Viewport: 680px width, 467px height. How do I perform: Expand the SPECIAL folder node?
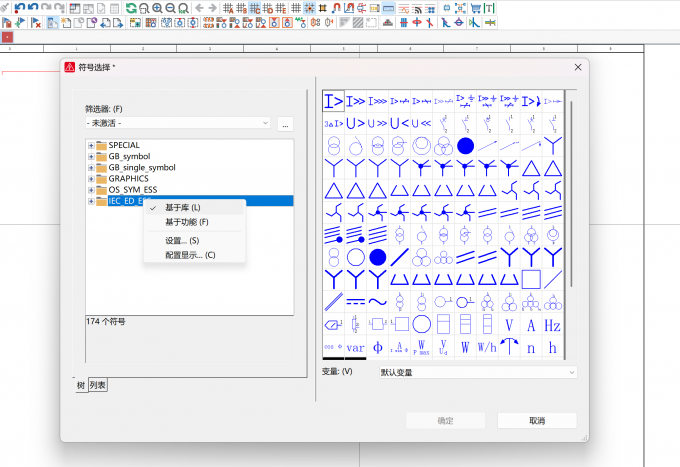(x=91, y=145)
